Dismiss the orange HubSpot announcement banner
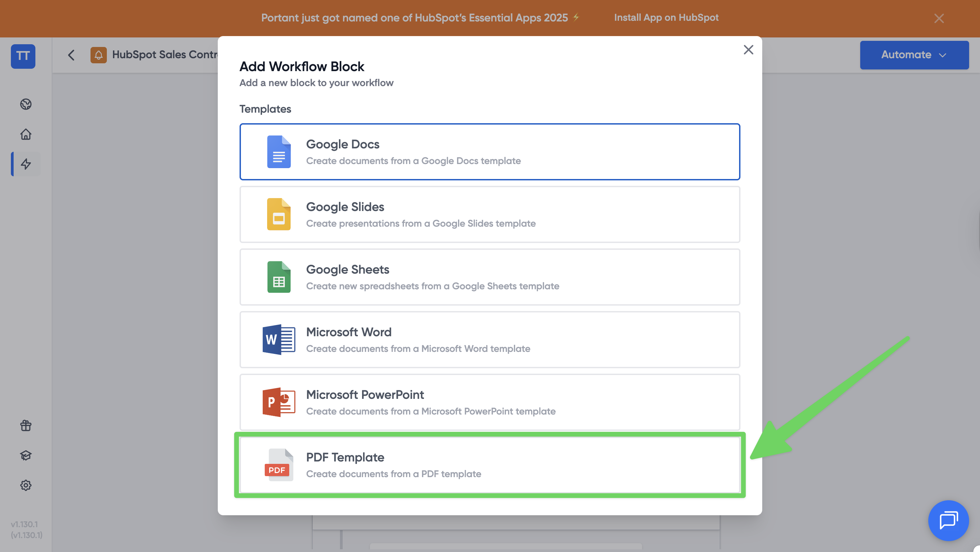This screenshot has width=980, height=552. (939, 18)
